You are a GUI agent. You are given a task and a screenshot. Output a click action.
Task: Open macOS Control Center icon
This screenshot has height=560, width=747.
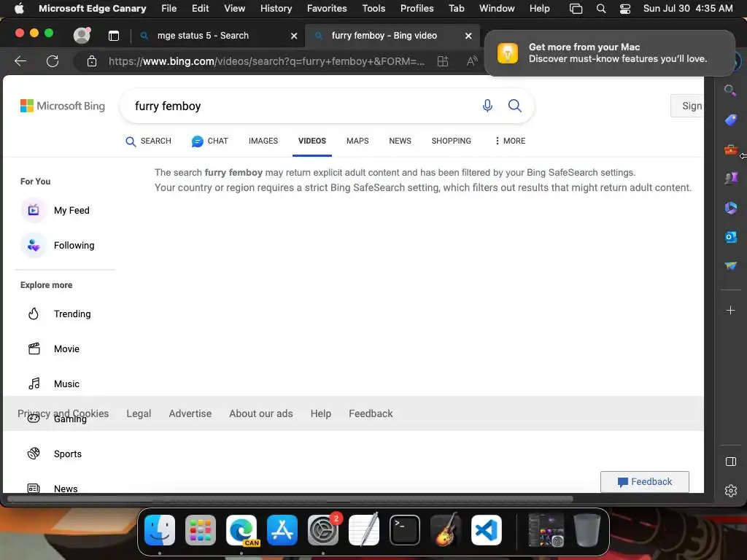(625, 9)
